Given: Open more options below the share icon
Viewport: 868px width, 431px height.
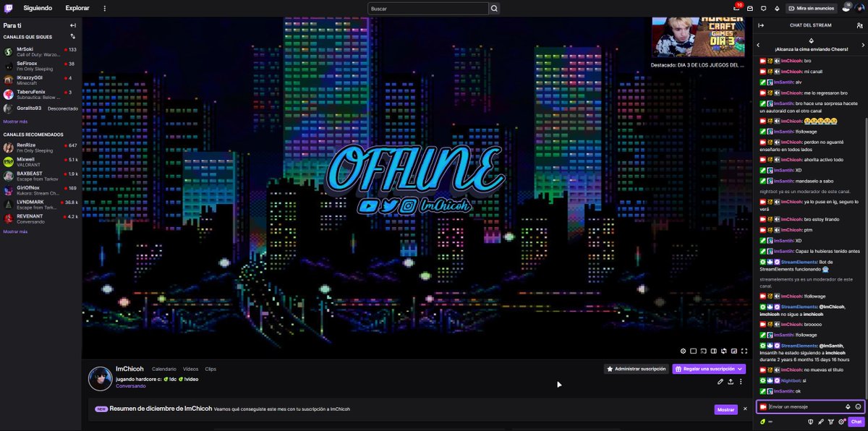Looking at the screenshot, I should [741, 381].
